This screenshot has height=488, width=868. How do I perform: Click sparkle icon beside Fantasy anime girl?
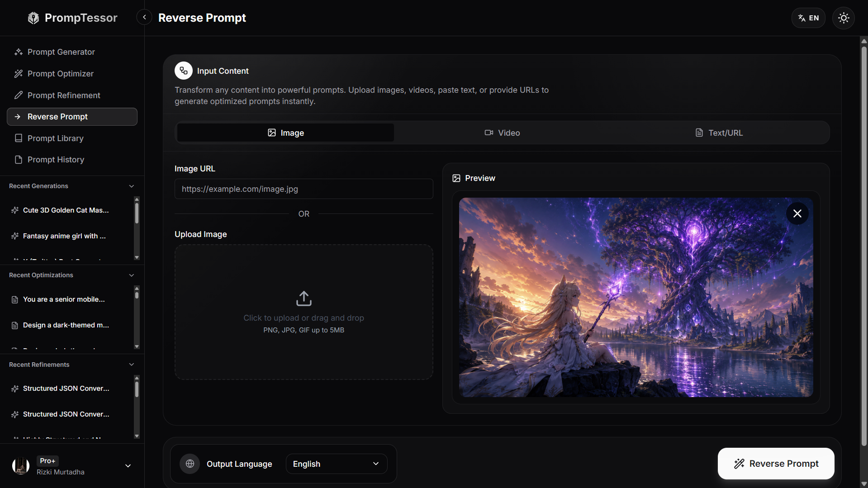pyautogui.click(x=15, y=236)
